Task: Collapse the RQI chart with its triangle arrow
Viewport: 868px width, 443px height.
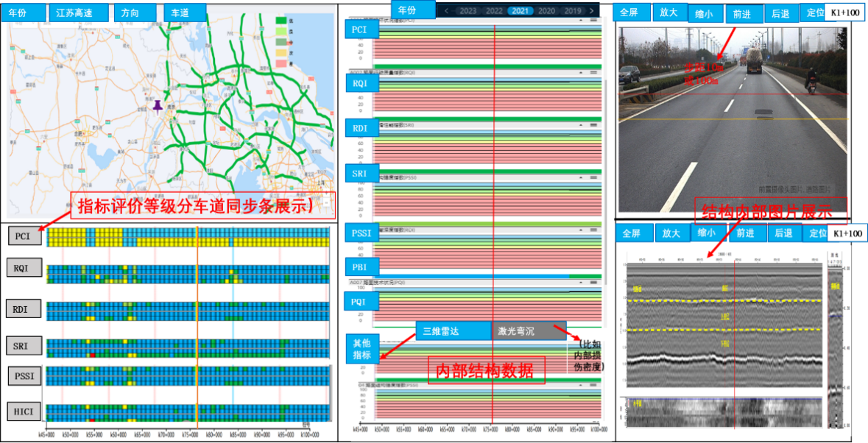Action: (582, 73)
